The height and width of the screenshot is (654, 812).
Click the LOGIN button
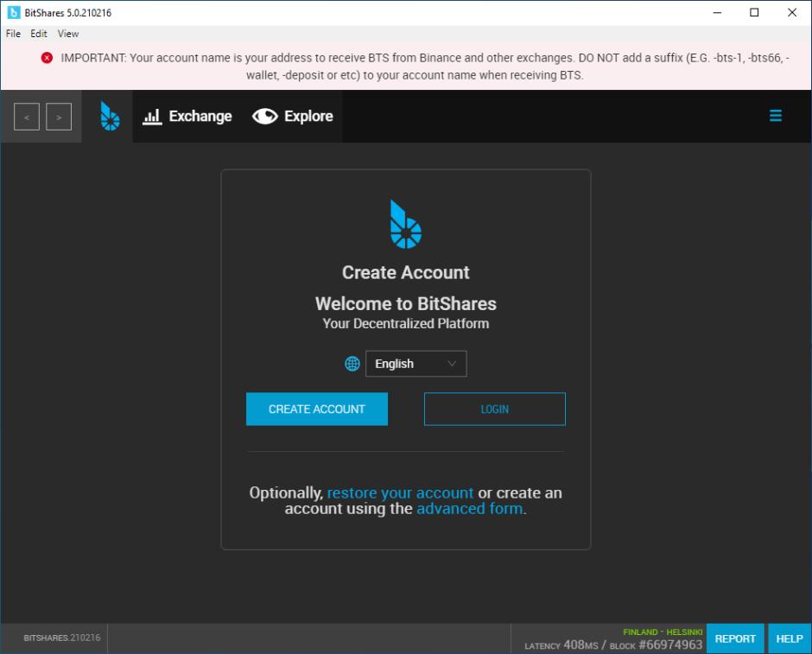(495, 409)
